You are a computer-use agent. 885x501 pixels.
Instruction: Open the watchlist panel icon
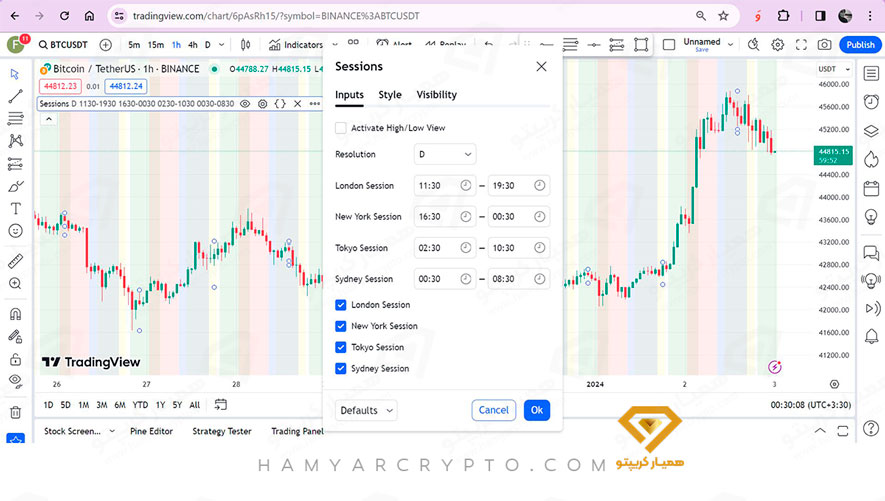pyautogui.click(x=871, y=73)
